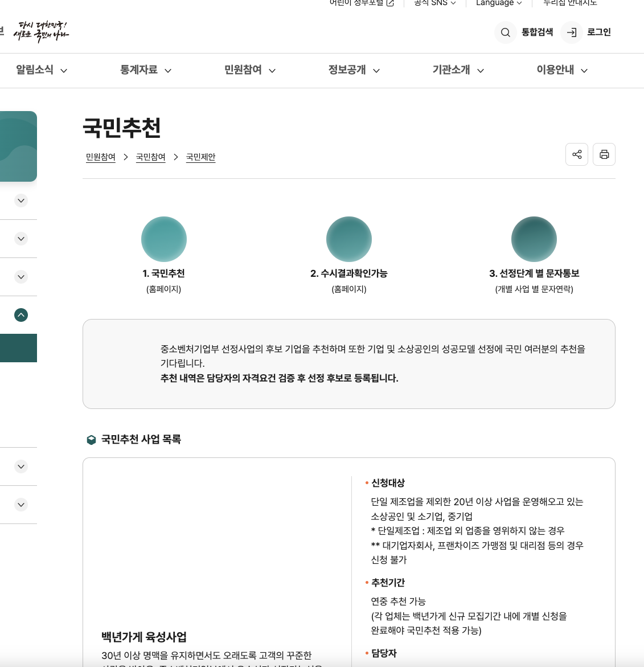Viewport: 644px width, 667px height.
Task: Open the 공식 SNS dropdown
Action: (x=434, y=3)
